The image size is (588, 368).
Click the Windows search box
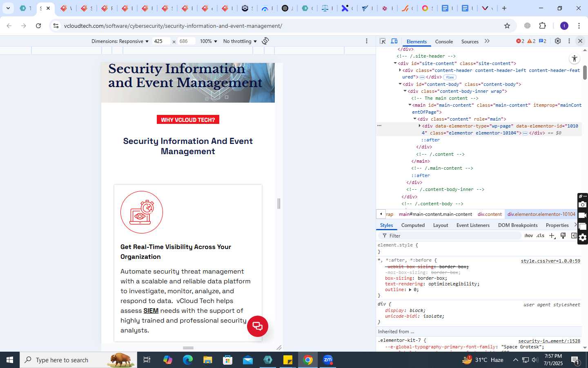coord(78,360)
